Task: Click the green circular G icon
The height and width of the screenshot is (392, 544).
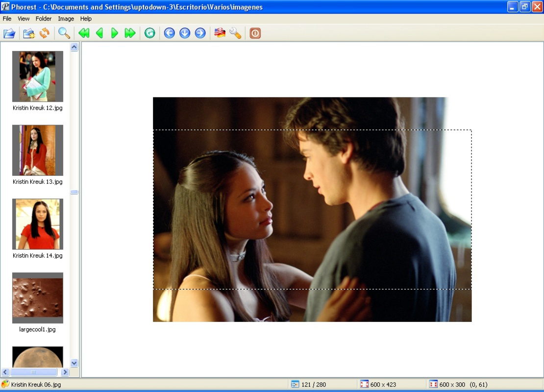Action: tap(150, 33)
